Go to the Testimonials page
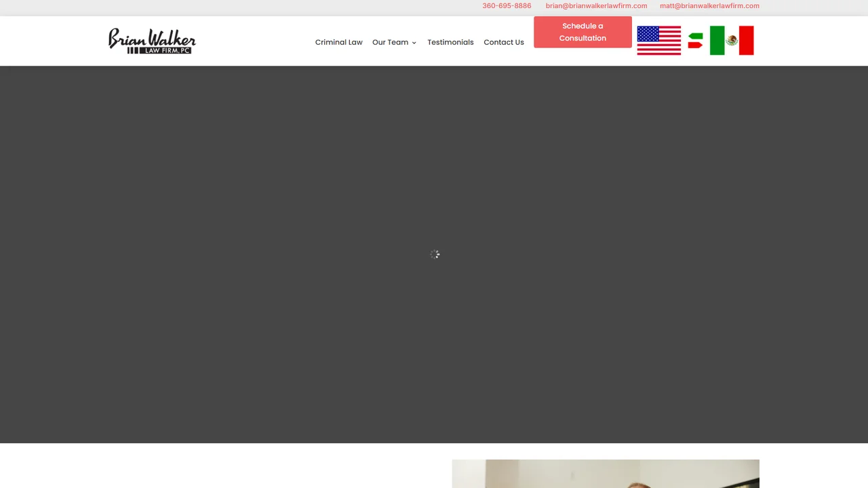Screen dimensions: 868x488 click(x=450, y=42)
